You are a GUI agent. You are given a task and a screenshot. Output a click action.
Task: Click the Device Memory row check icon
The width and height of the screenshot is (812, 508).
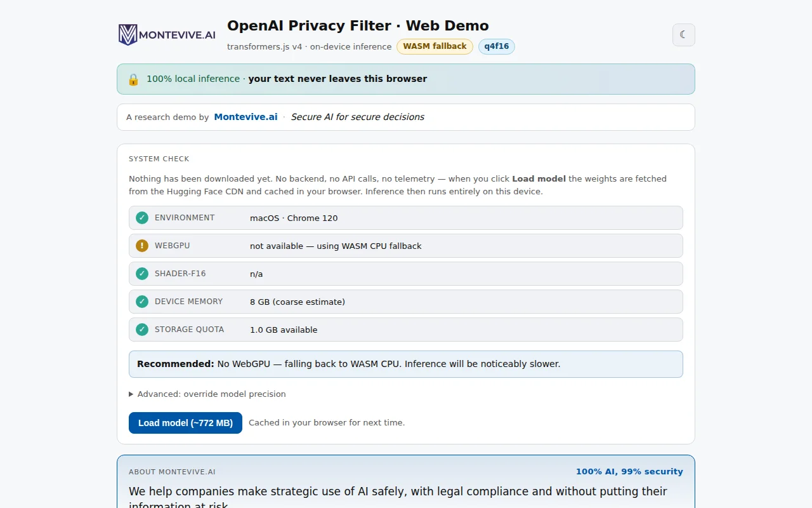pos(142,302)
